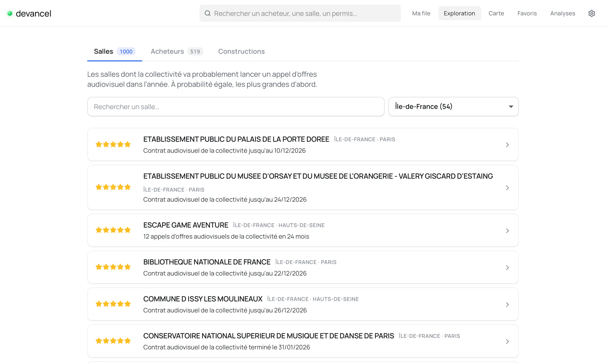609x364 pixels.
Task: Expand Commune d'Issy les Moulineaux chevron
Action: [507, 304]
